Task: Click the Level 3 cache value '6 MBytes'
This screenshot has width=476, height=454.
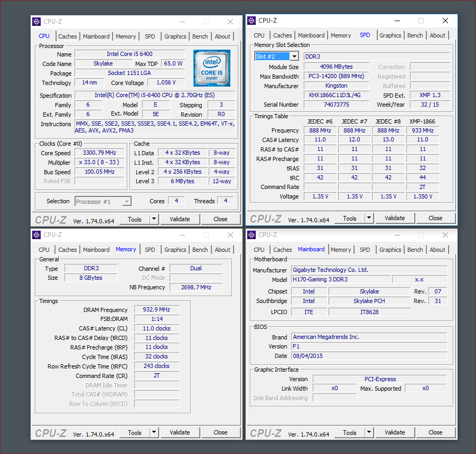Action: click(x=183, y=181)
